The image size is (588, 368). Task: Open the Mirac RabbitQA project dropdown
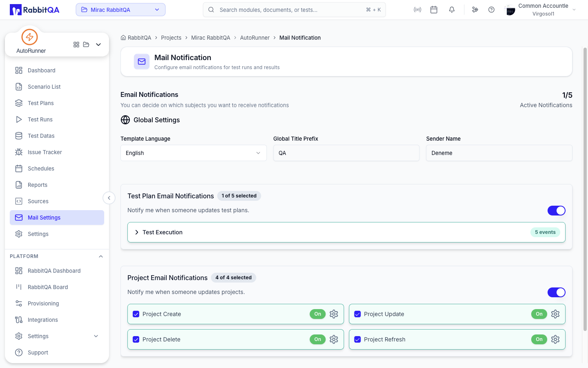[x=120, y=10]
